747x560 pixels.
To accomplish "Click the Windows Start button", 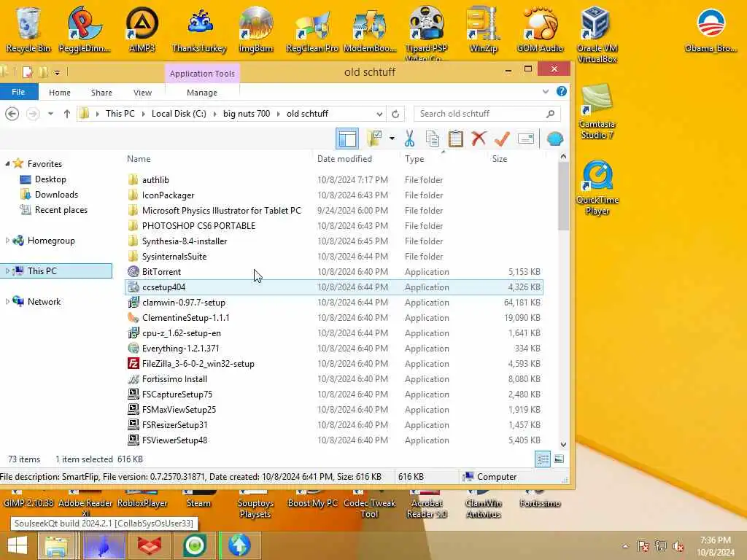I will tap(18, 545).
